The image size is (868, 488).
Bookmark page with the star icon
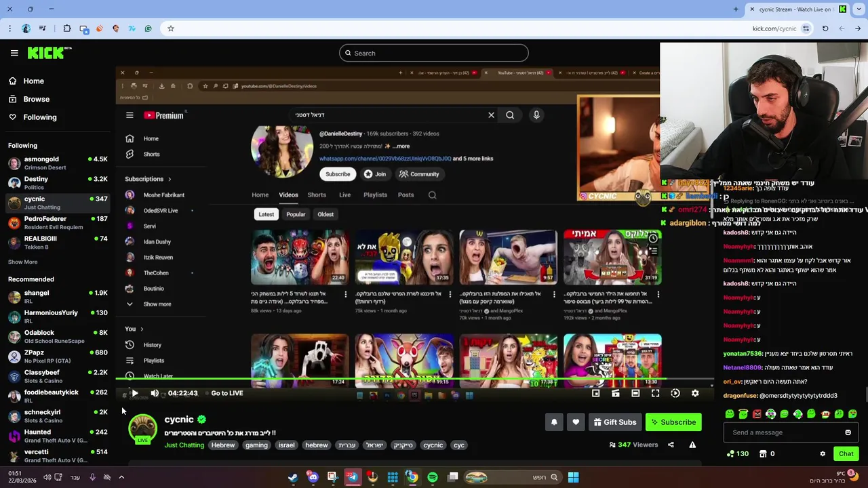(x=170, y=28)
